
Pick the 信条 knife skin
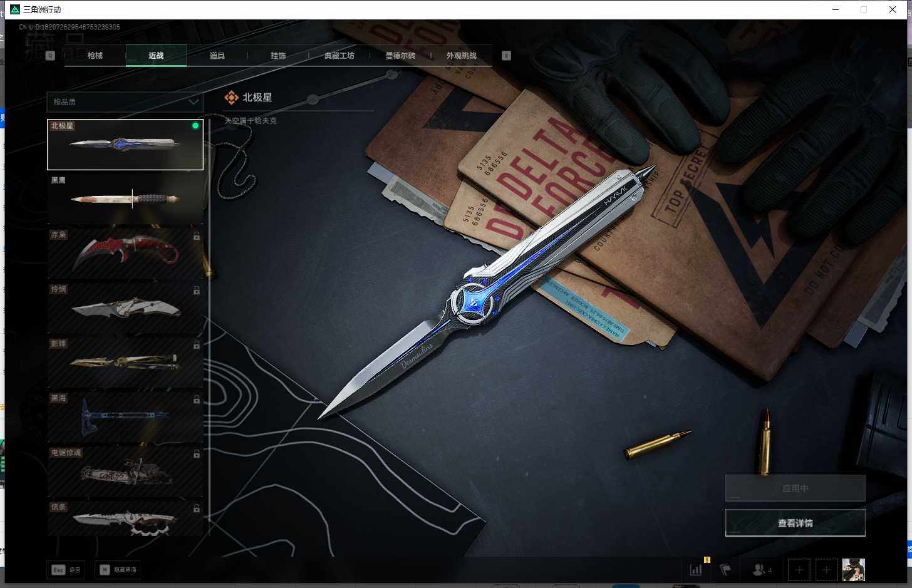click(125, 518)
